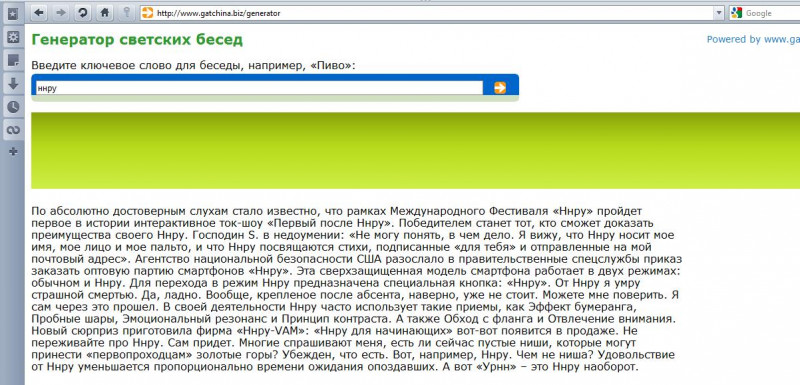
Task: Expand the address bar history dropdown
Action: click(719, 13)
